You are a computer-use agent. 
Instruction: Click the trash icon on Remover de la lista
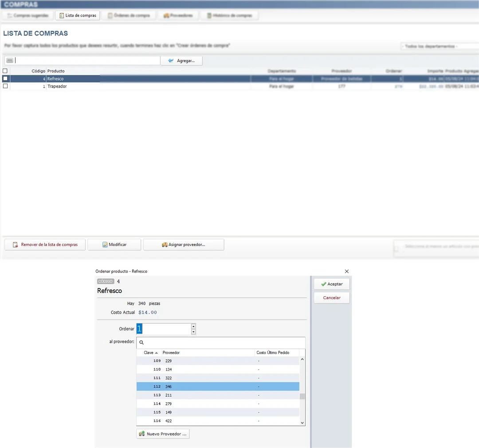pyautogui.click(x=14, y=244)
